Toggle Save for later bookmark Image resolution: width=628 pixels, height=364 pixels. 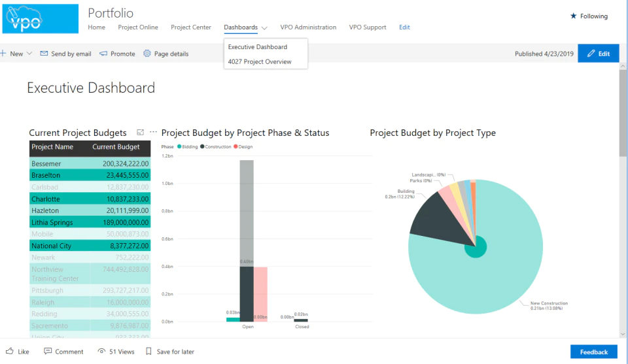(148, 351)
